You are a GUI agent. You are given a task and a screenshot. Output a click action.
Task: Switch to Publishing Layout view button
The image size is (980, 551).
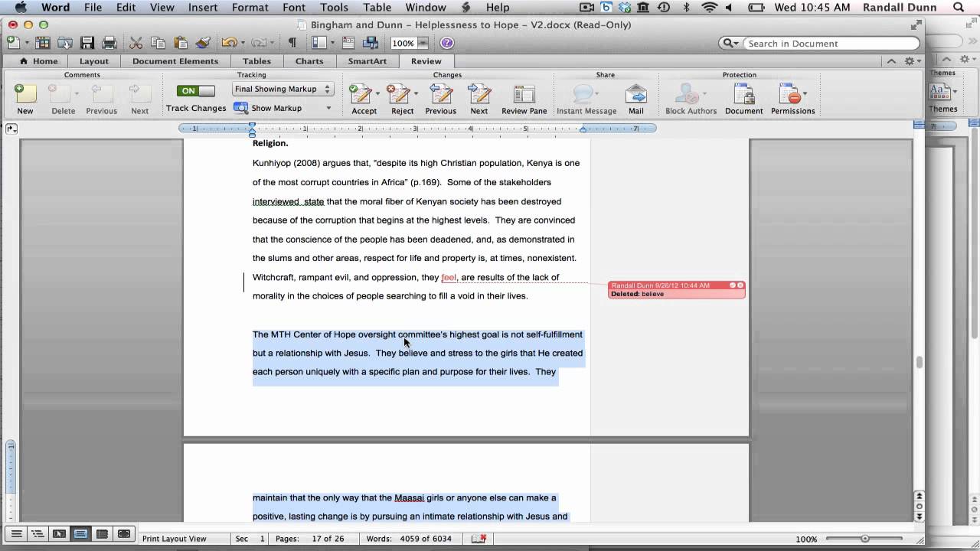point(59,534)
